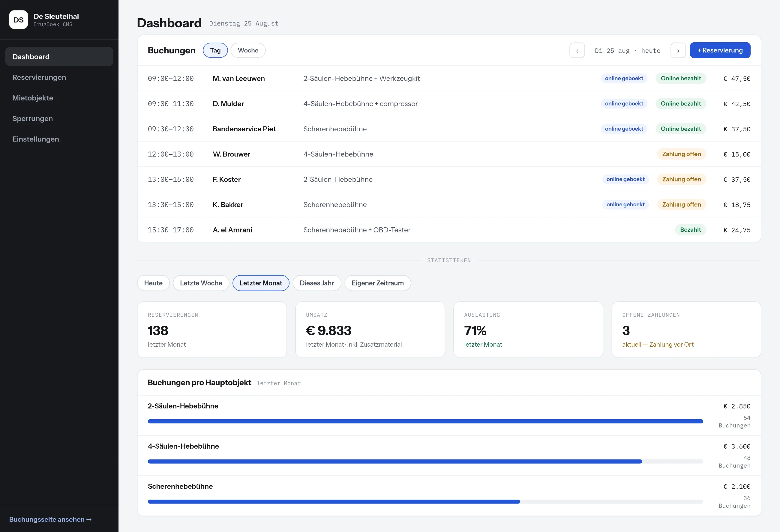Viewport: 780px width, 532px height.
Task: Open the Reservierungen 138 stat card
Action: point(212,329)
